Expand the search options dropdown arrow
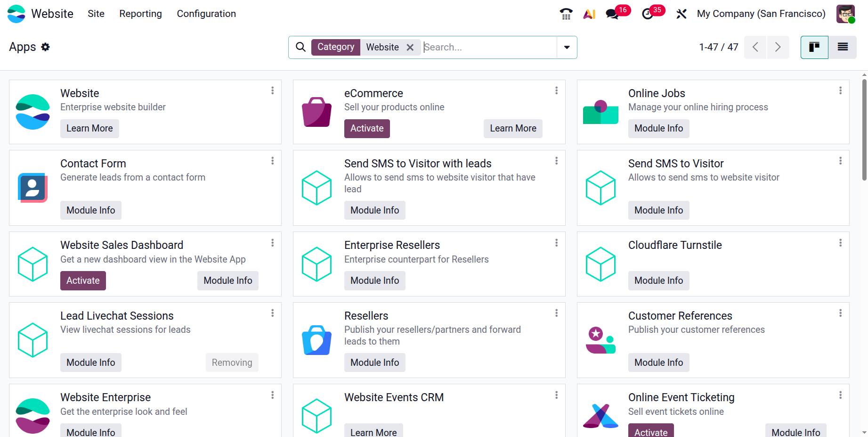The height and width of the screenshot is (437, 868). [x=567, y=47]
